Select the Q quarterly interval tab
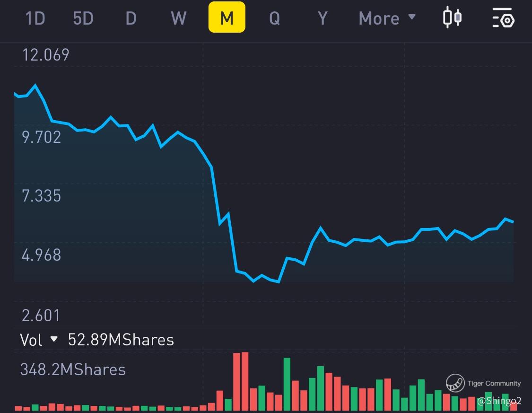 tap(274, 18)
